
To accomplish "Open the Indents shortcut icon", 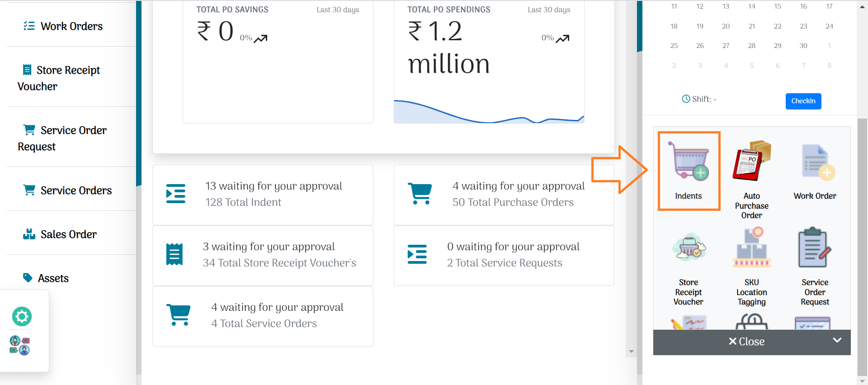I will click(689, 163).
